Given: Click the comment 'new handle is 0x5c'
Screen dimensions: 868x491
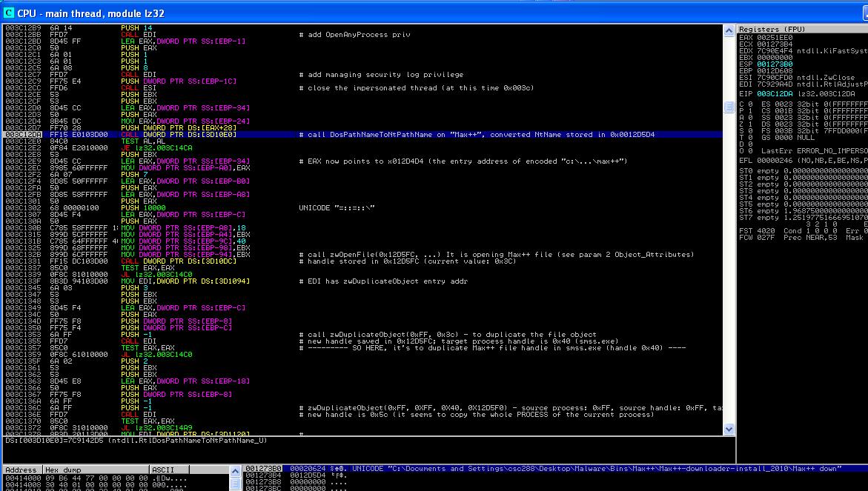Looking at the screenshot, I should pyautogui.click(x=477, y=414).
